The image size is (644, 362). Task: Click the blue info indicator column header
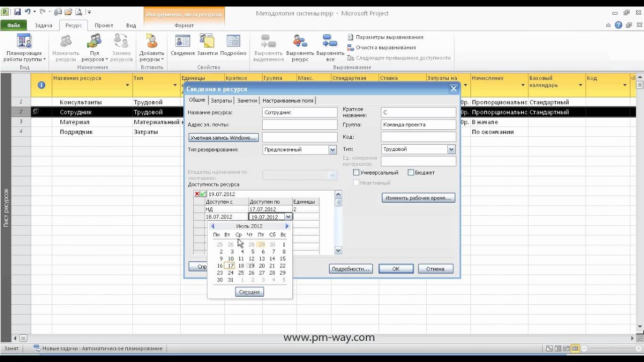41,85
